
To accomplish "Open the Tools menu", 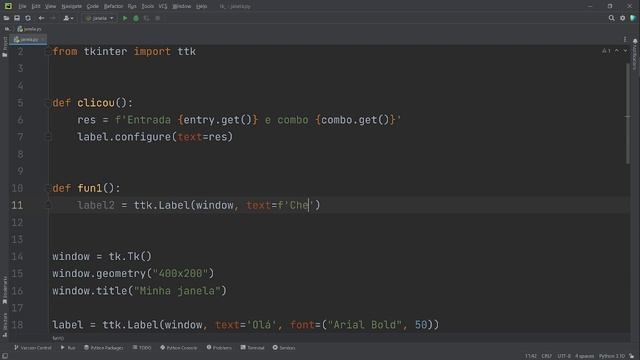I will [x=148, y=6].
